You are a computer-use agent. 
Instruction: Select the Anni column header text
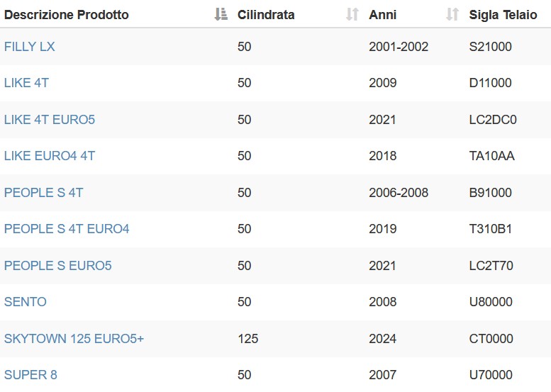383,15
